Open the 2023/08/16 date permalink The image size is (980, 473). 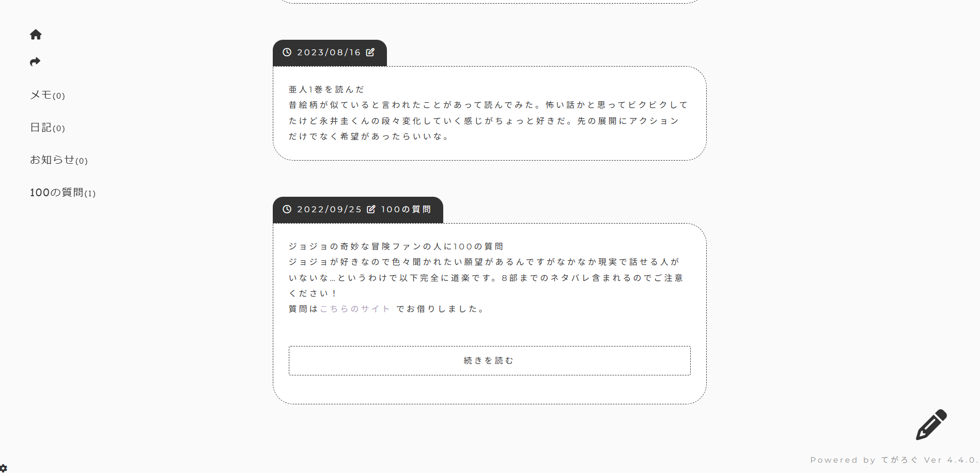pyautogui.click(x=329, y=52)
